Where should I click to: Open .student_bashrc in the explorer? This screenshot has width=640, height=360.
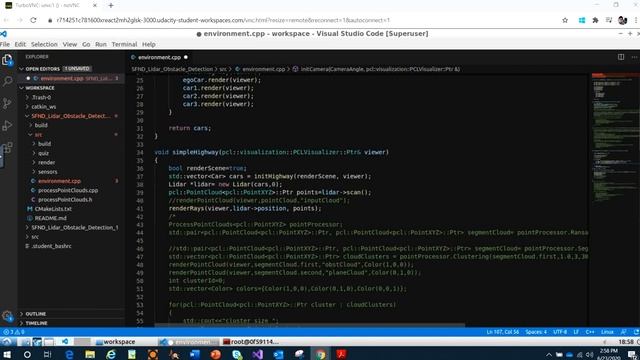[51, 246]
